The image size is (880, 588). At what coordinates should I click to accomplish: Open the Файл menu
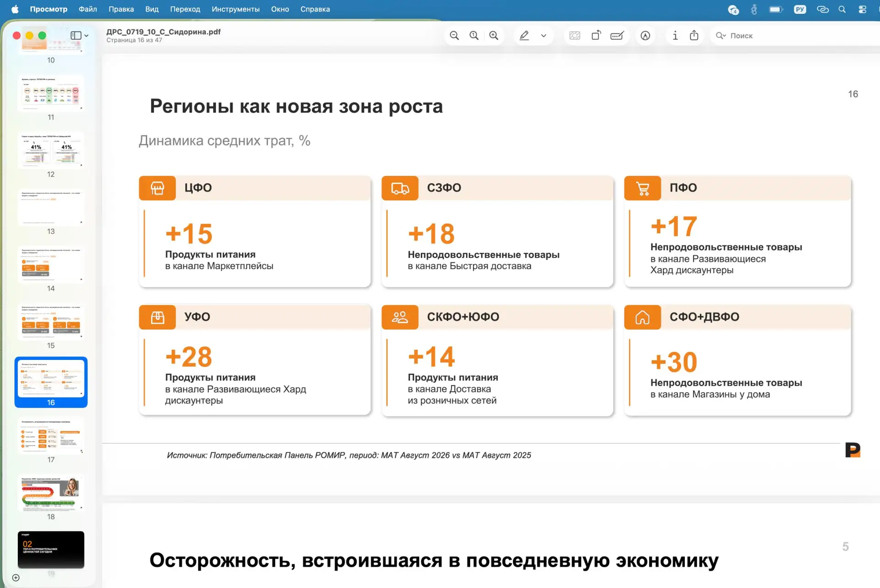88,9
